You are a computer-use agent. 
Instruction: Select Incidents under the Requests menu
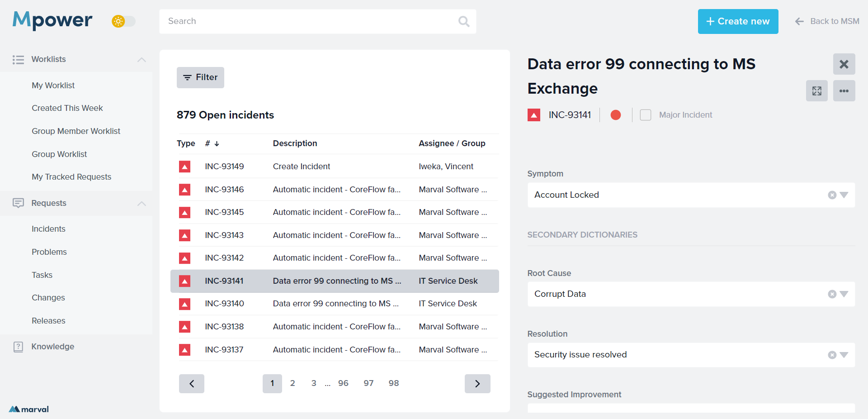click(x=48, y=229)
